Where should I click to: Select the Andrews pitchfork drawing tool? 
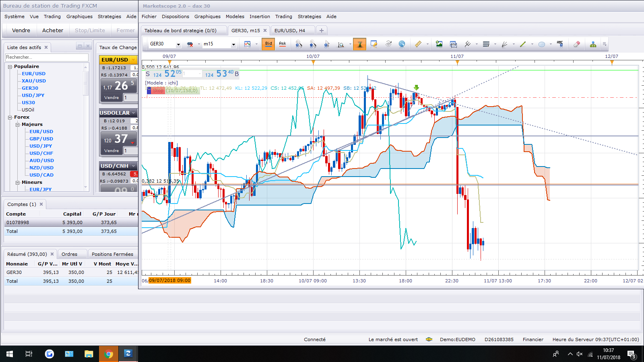click(468, 44)
